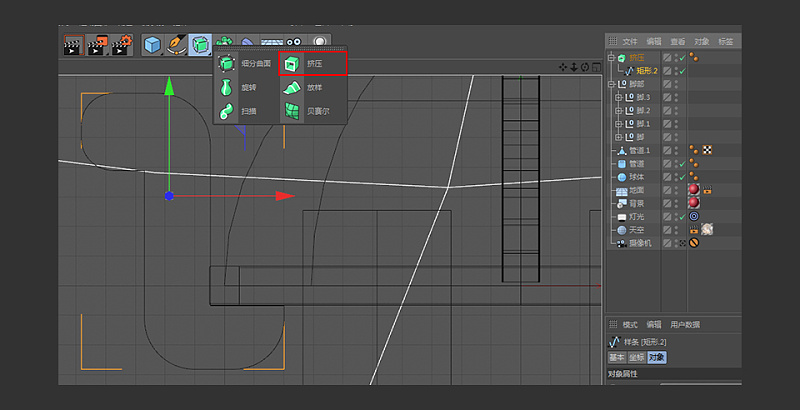Image resolution: width=800 pixels, height=410 pixels.
Task: Select 挤压 (Extrude) in the generator popup
Action: 313,64
